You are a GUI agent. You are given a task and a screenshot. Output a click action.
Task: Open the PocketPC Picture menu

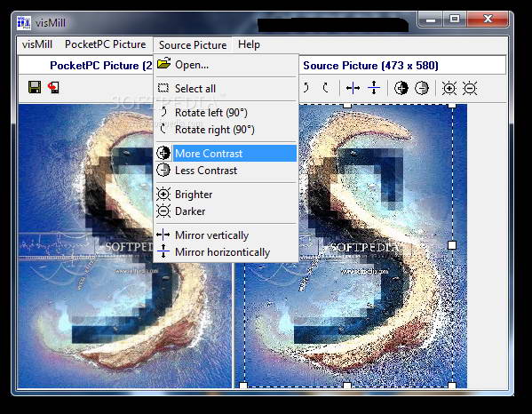point(105,44)
